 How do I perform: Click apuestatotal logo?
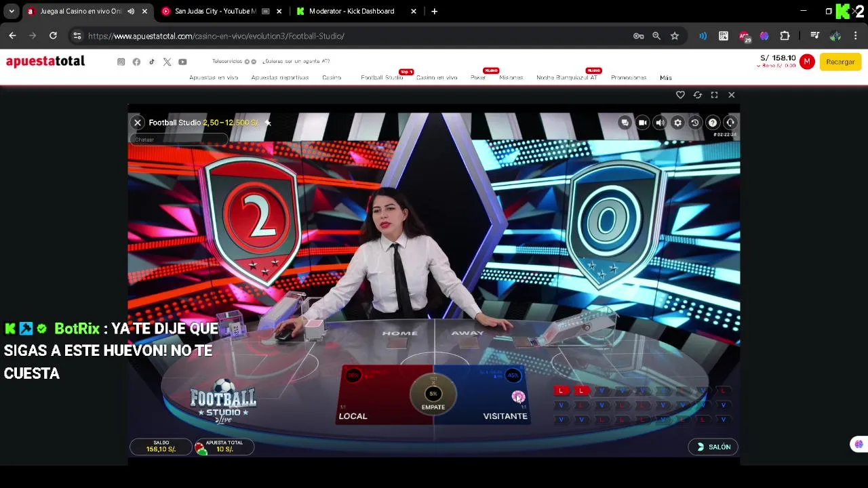coord(45,62)
